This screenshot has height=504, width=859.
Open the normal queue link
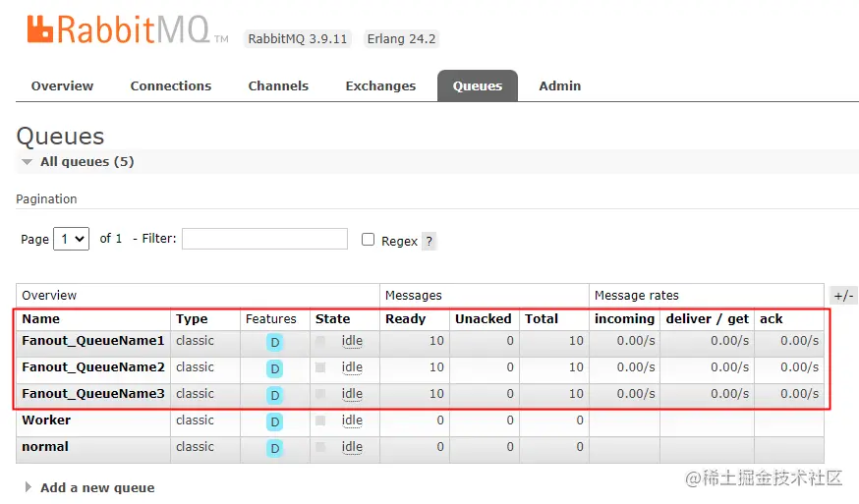click(x=45, y=446)
